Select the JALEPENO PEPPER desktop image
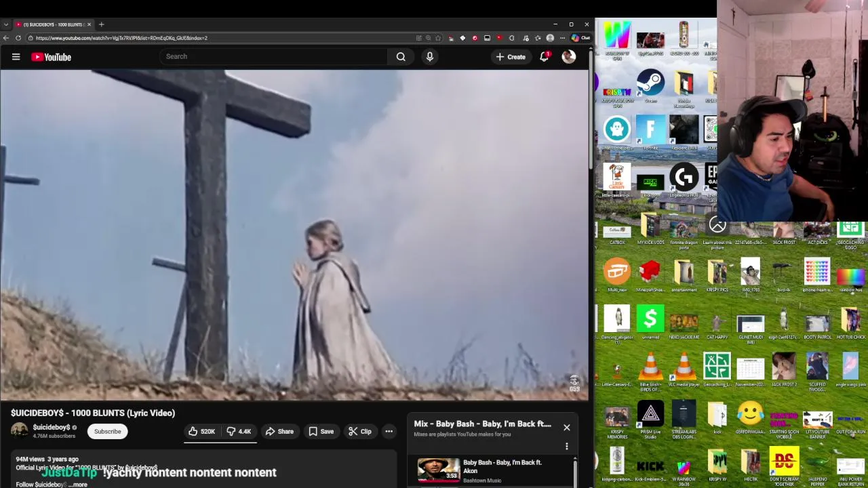Screen dimensions: 868x488 click(x=817, y=468)
